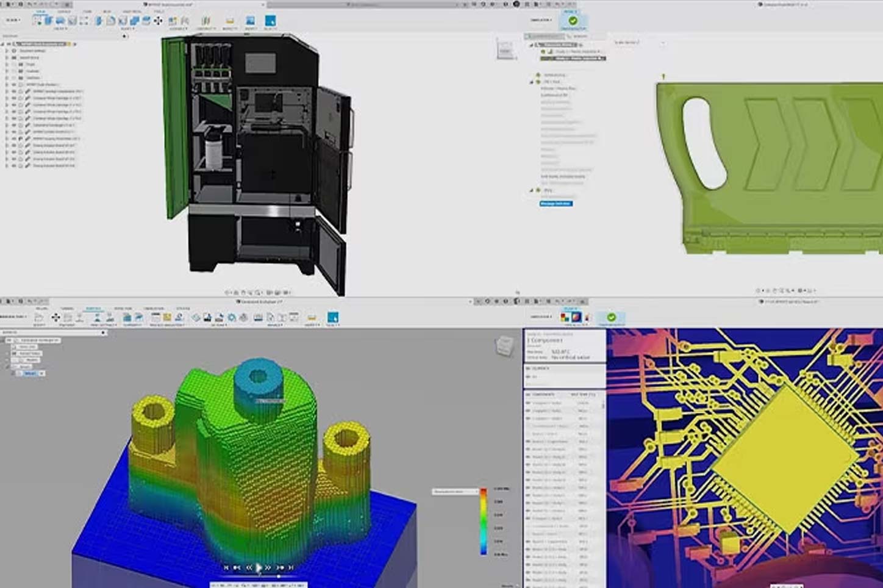This screenshot has width=883, height=588.
Task: Open the Insert image icon in top-left window
Action: (250, 20)
